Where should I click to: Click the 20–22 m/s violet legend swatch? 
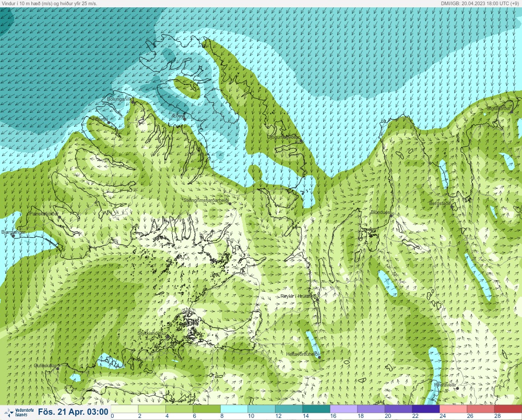click(x=399, y=409)
